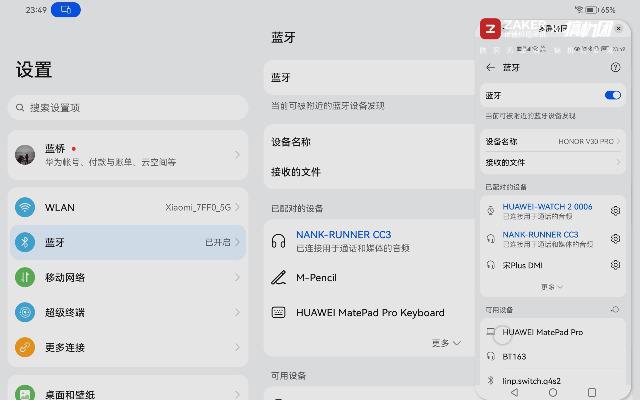
Task: Select NANK-RUNNER CC3 paired device on tablet
Action: tap(369, 241)
